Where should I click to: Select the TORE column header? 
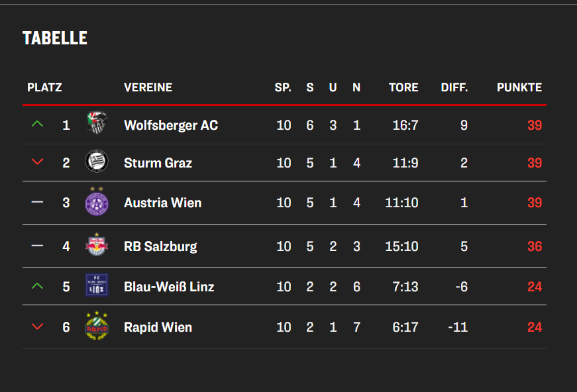[x=403, y=87]
